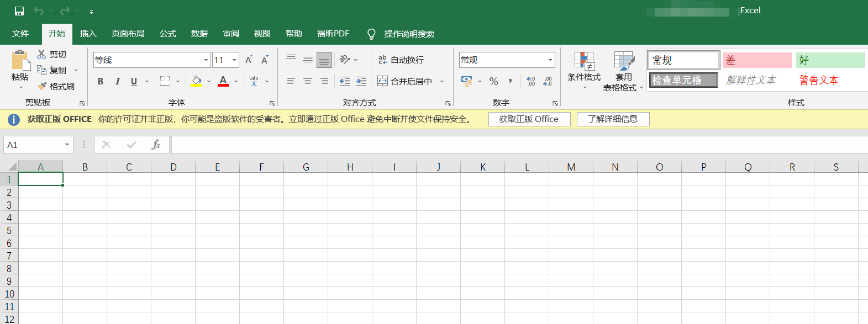Click the Increase Font Size icon

point(249,60)
